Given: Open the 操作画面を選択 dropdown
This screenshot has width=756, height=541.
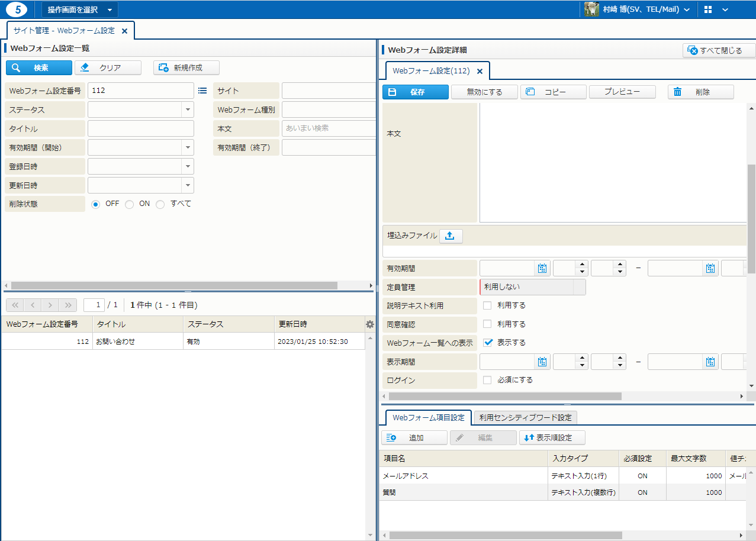Looking at the screenshot, I should point(79,9).
